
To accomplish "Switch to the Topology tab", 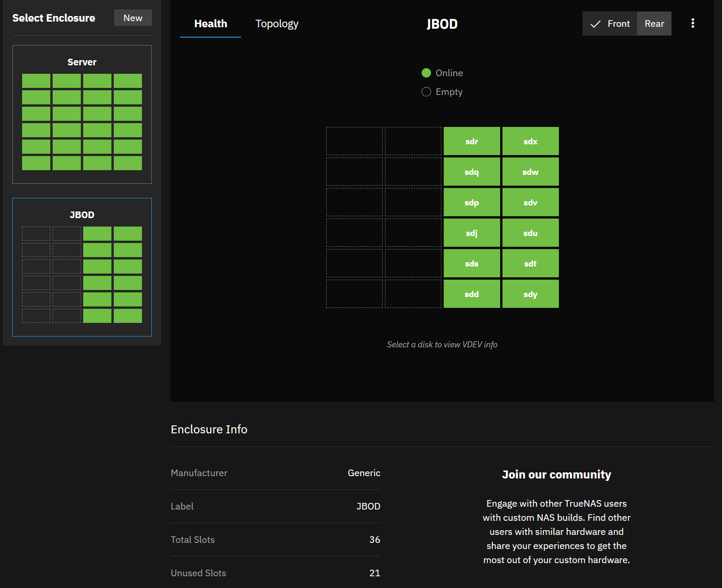I will (277, 24).
